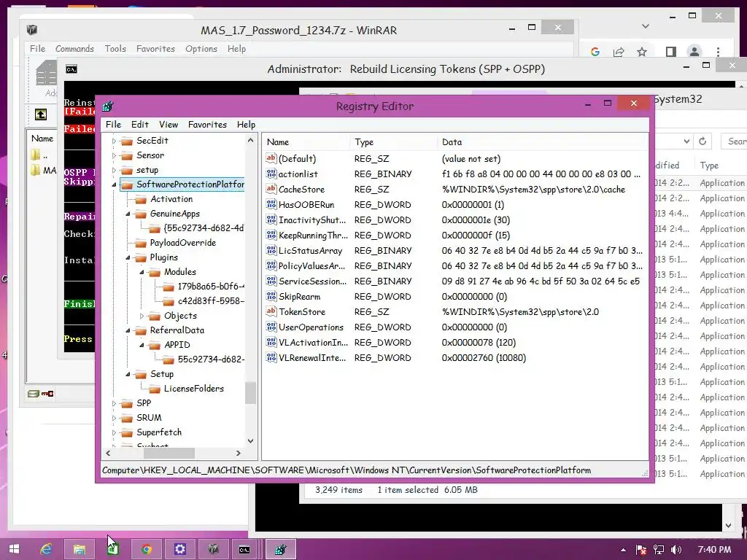Expand the Objects key

[x=142, y=316]
